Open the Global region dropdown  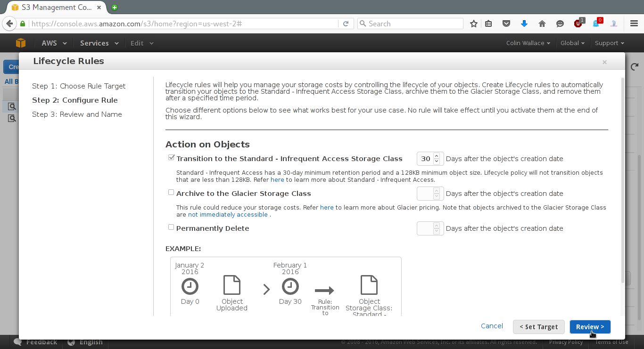point(572,43)
